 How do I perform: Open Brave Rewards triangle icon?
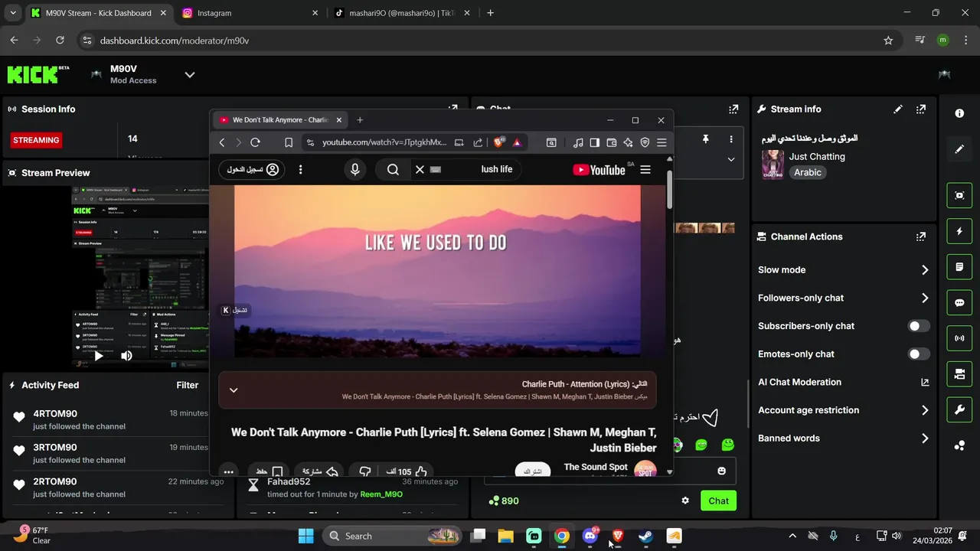[x=518, y=142]
